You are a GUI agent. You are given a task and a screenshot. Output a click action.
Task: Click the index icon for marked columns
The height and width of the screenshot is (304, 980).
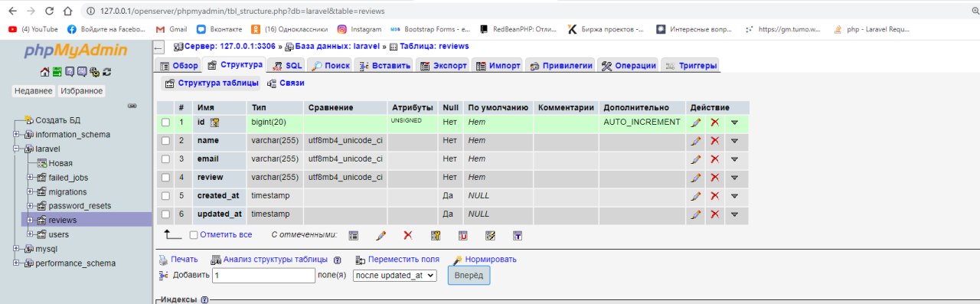(490, 236)
